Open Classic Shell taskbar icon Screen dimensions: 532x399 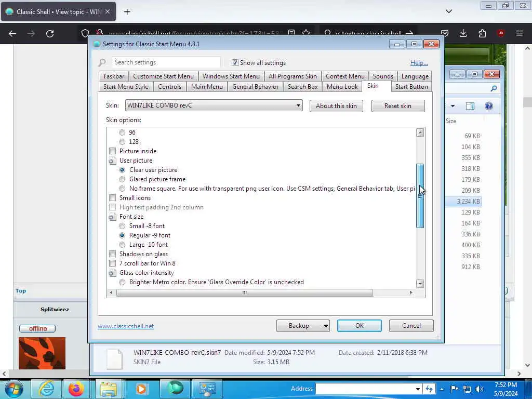pyautogui.click(x=176, y=388)
